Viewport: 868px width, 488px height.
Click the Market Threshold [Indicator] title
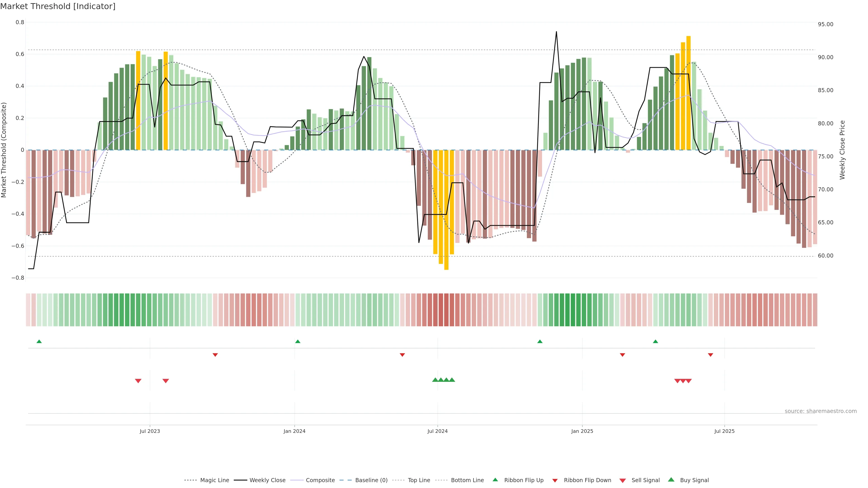pyautogui.click(x=58, y=6)
